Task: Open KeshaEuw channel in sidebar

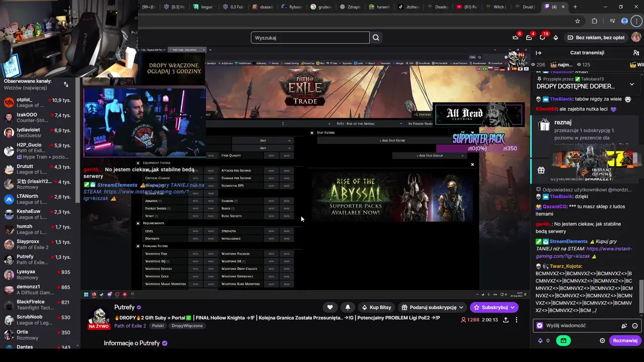Action: [x=38, y=214]
